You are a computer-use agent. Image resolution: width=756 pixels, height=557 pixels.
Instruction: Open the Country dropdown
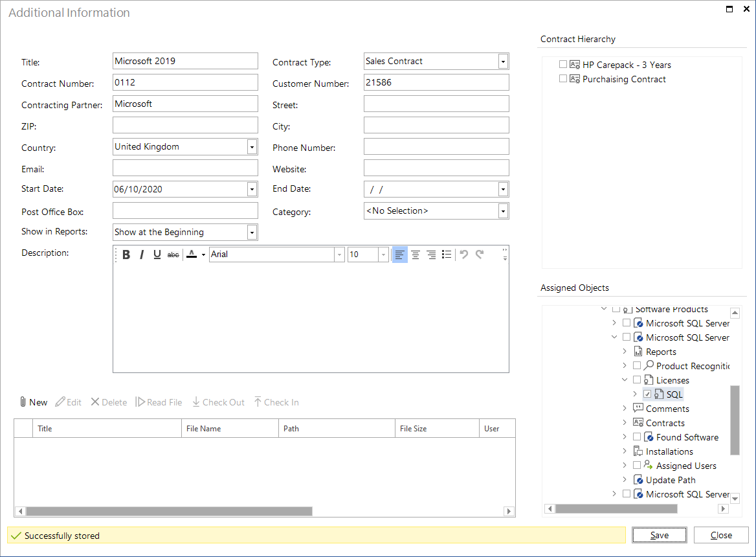pyautogui.click(x=252, y=147)
